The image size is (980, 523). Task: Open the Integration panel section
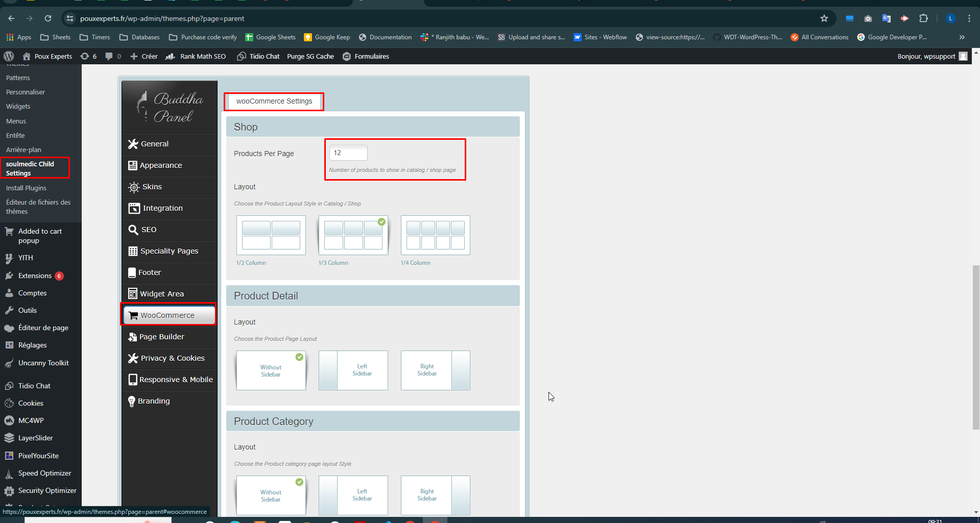(170, 208)
